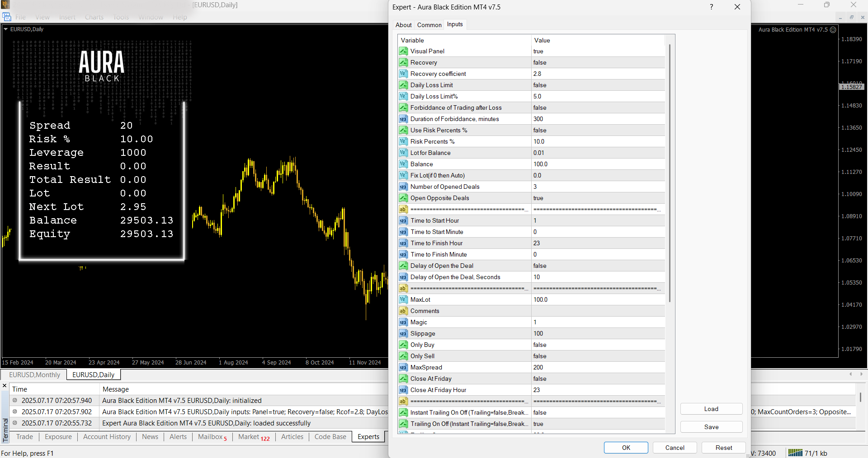868x458 pixels.
Task: Click the Duration of Forbiddance minutes icon
Action: pyautogui.click(x=403, y=119)
